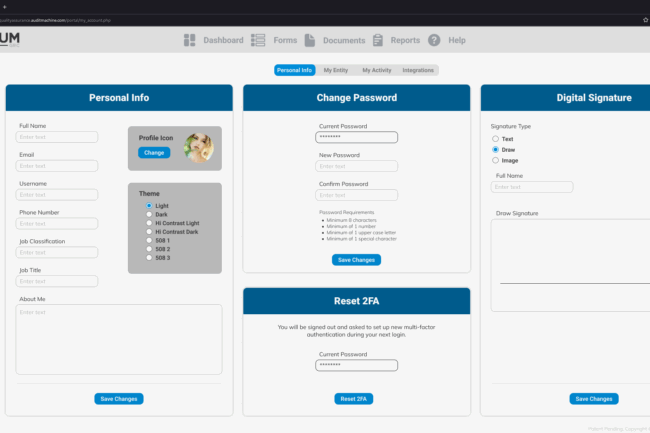Click the Documents page icon
This screenshot has height=433, width=650.
pos(310,40)
